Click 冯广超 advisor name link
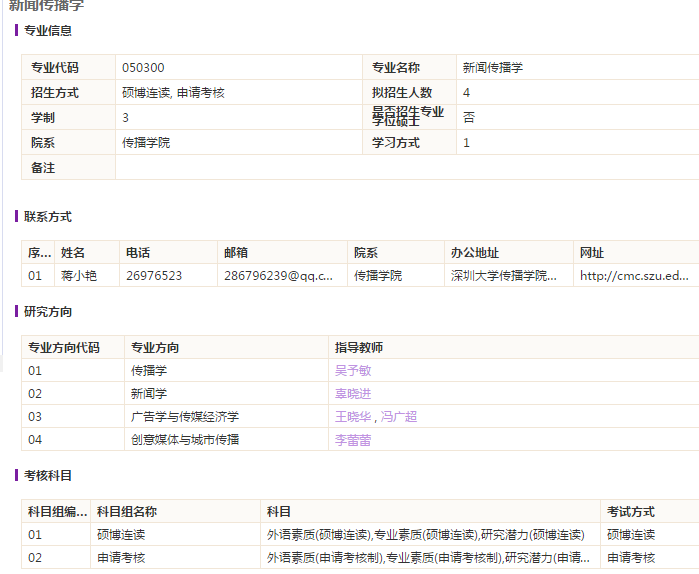This screenshot has width=699, height=574. pos(398,417)
